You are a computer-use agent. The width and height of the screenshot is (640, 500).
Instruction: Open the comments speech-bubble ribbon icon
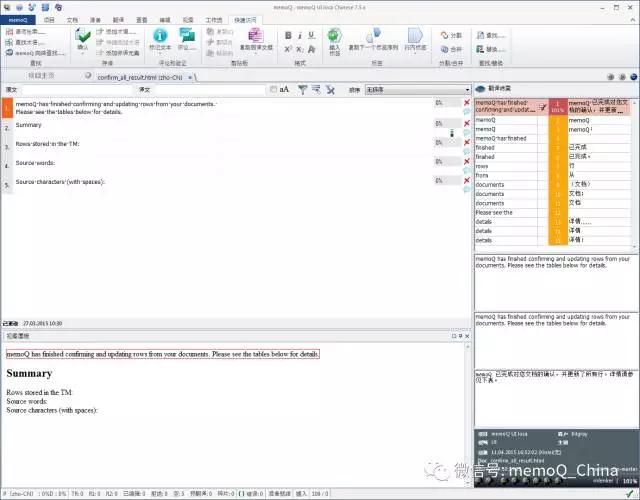pyautogui.click(x=187, y=36)
